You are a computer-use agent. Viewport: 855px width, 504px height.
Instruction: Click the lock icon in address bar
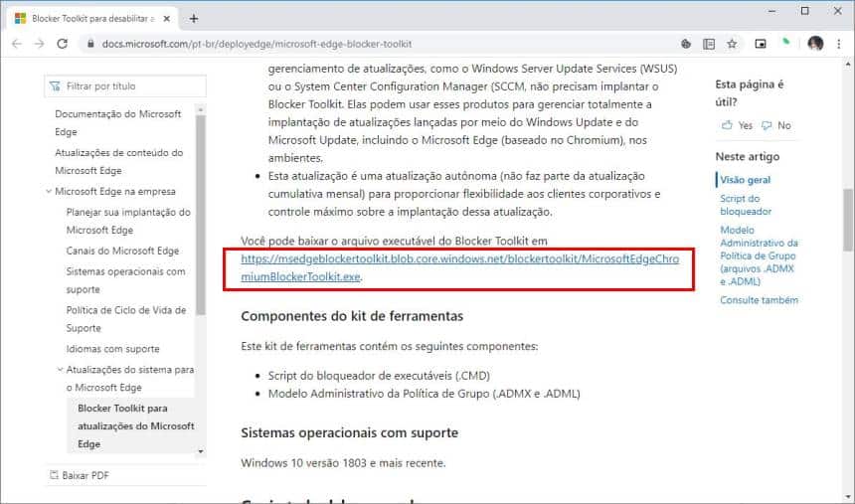(90, 44)
